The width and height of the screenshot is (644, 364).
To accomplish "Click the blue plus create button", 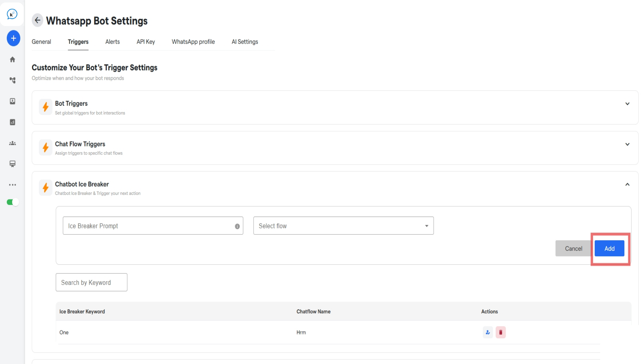I will point(14,38).
